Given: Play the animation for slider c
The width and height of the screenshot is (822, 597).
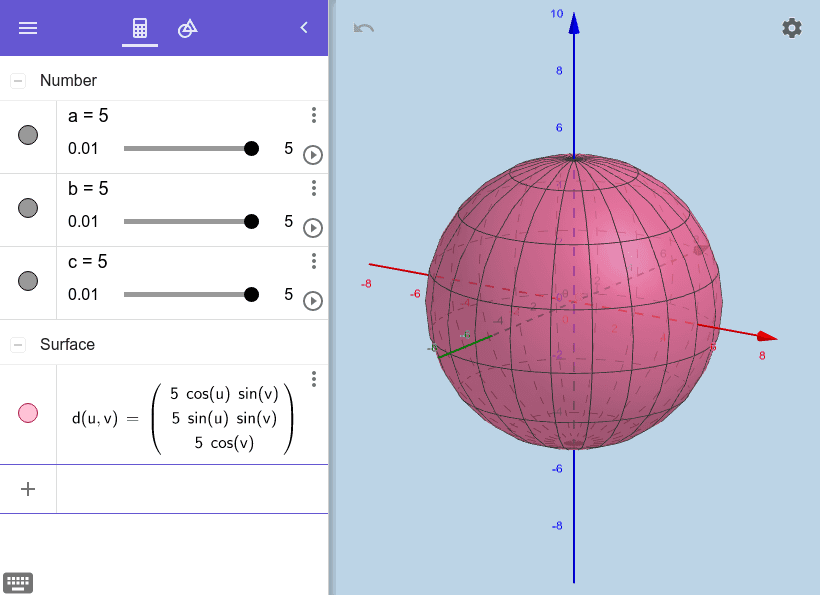Looking at the screenshot, I should [x=312, y=300].
